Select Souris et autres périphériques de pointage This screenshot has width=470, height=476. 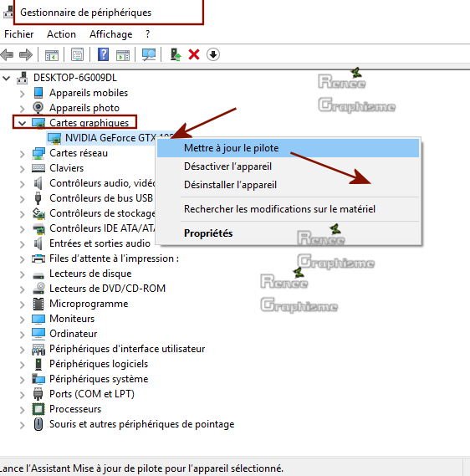pos(141,424)
